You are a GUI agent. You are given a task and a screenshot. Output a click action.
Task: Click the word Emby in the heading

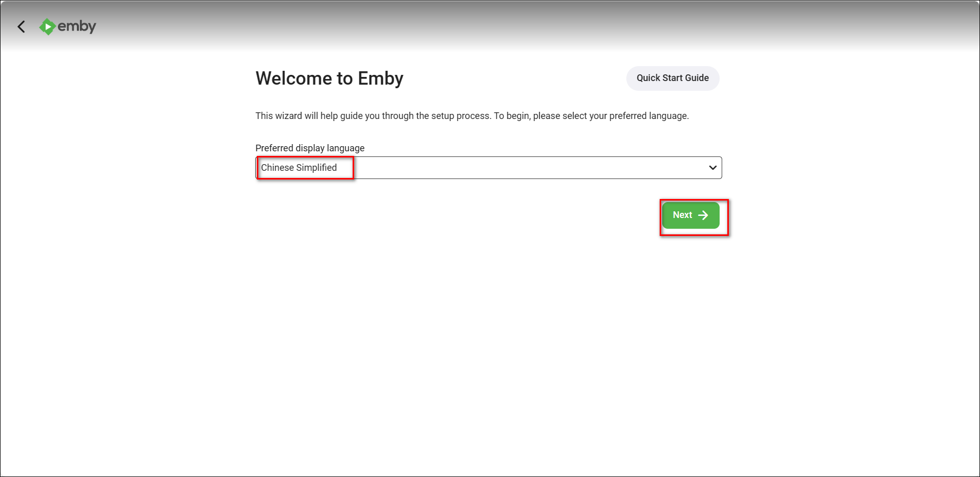click(x=380, y=78)
